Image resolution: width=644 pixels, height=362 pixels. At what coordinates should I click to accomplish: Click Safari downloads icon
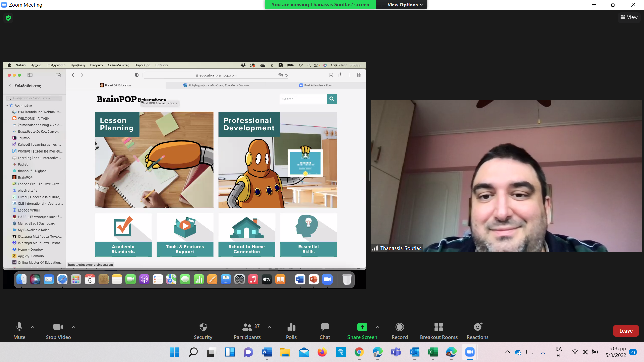[331, 75]
